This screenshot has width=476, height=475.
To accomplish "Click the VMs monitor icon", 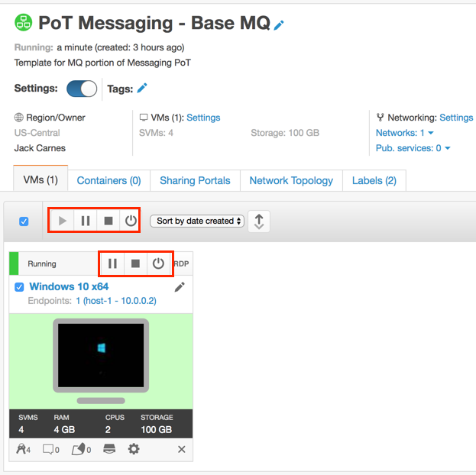I will click(144, 118).
